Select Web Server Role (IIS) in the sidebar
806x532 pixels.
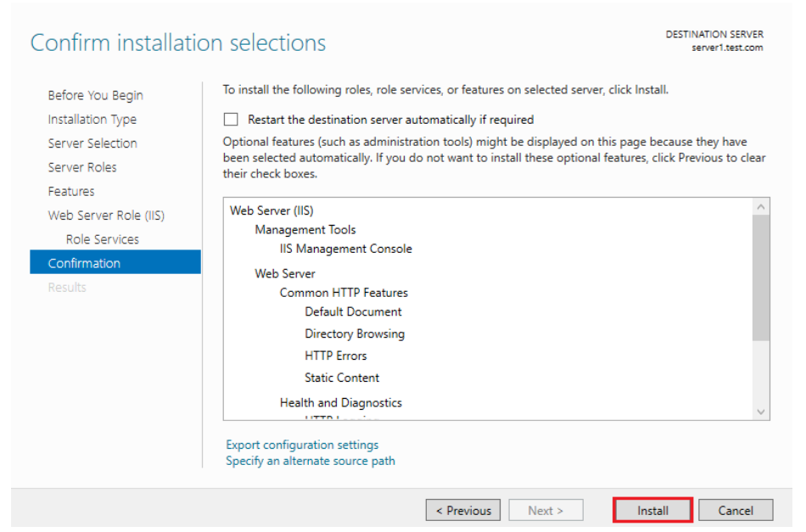click(x=106, y=216)
